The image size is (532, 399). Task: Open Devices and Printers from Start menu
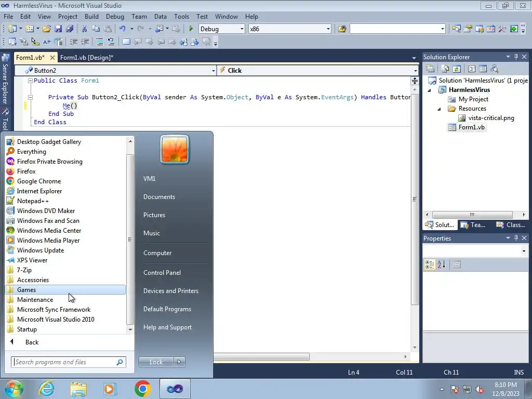pyautogui.click(x=170, y=291)
